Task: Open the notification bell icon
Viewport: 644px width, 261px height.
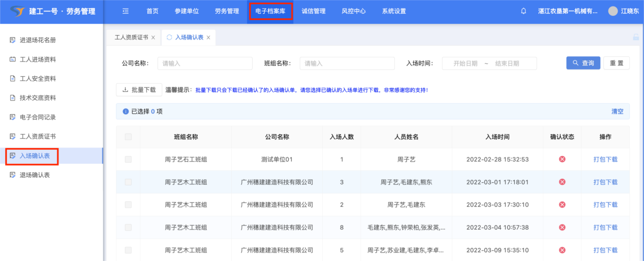Action: 524,11
